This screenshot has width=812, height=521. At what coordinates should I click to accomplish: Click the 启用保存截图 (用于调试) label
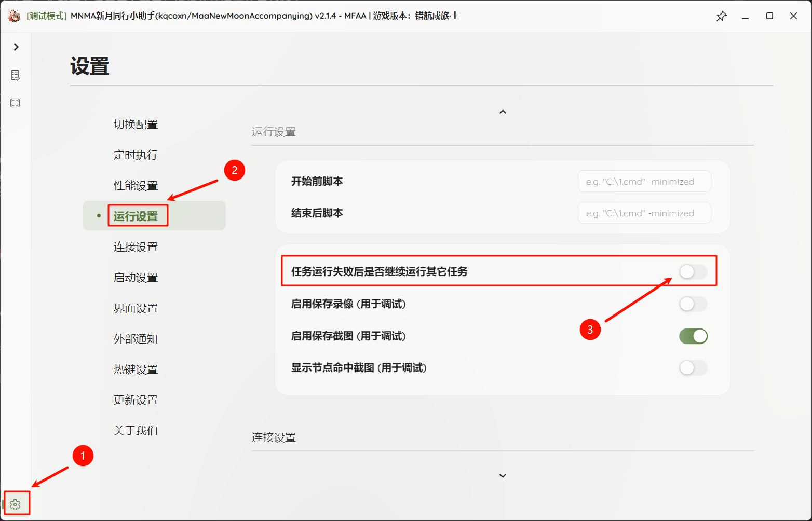tap(348, 336)
